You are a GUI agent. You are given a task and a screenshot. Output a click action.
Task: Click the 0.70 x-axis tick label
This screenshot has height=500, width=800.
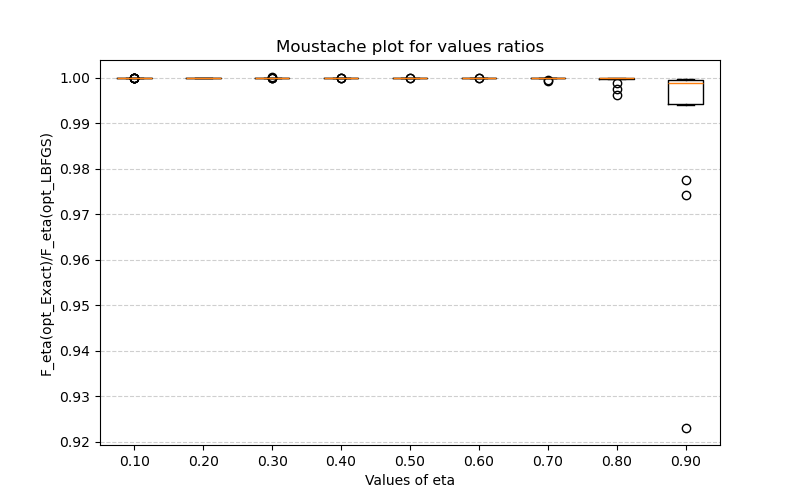tap(548, 462)
